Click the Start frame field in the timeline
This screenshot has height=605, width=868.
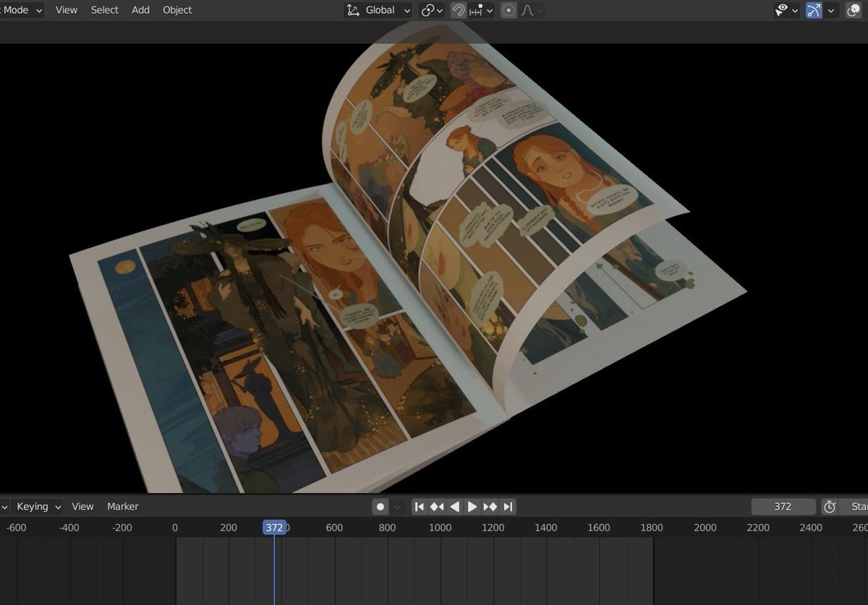(854, 507)
